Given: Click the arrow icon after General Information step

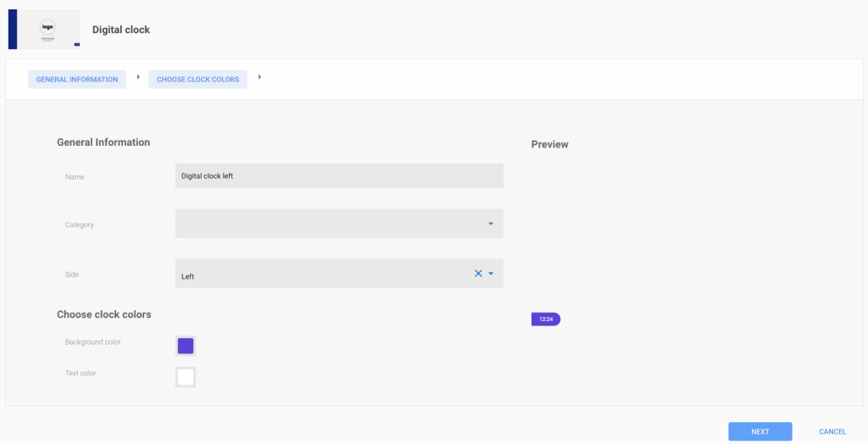Looking at the screenshot, I should pyautogui.click(x=138, y=77).
